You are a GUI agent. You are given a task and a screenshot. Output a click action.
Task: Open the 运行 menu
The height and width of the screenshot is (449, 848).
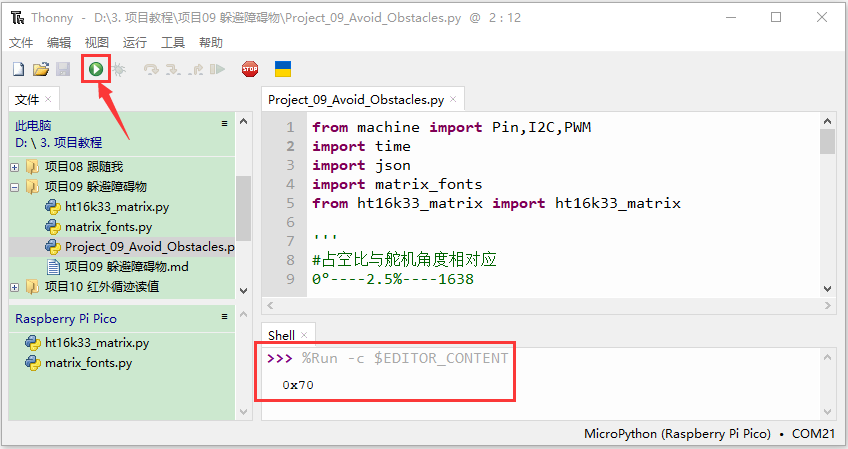click(x=135, y=42)
